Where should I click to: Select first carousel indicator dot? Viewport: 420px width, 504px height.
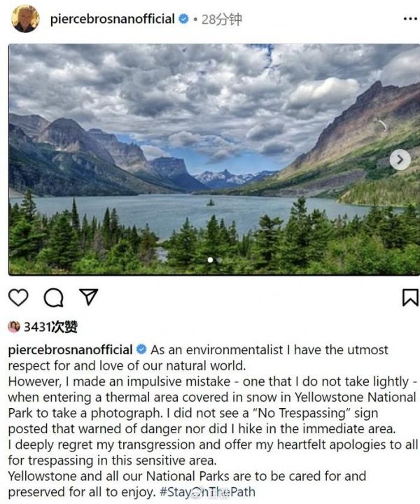210,260
